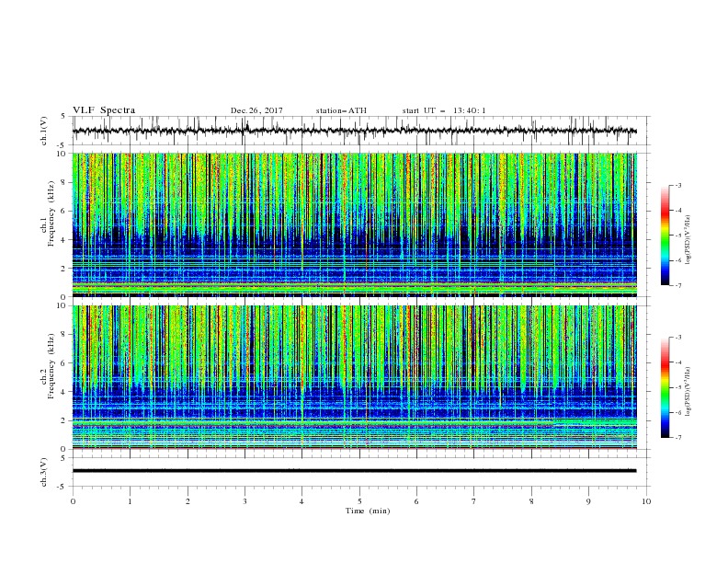The image size is (728, 563).
Task: Click the "-5" tick on ch.3(V) axis
Action: tap(62, 487)
